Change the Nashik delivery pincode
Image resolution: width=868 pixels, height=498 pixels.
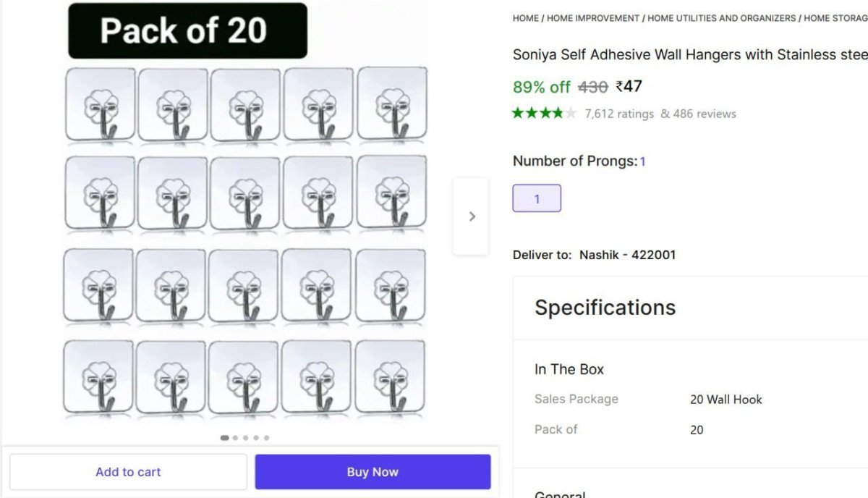[644, 255]
